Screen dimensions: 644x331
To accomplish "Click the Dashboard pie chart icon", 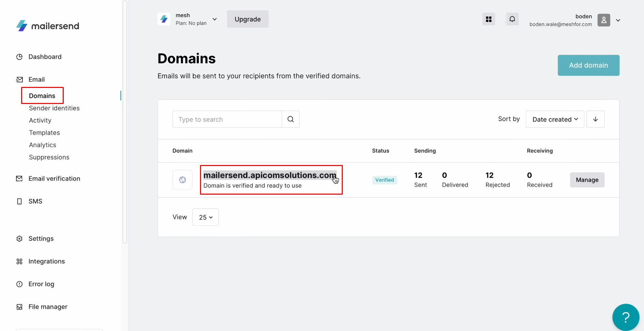I will pos(19,57).
